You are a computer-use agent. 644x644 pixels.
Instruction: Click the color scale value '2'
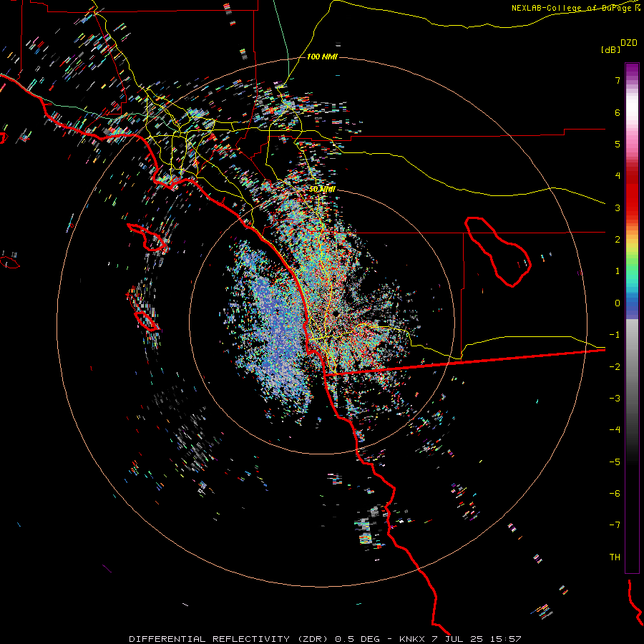(x=618, y=240)
